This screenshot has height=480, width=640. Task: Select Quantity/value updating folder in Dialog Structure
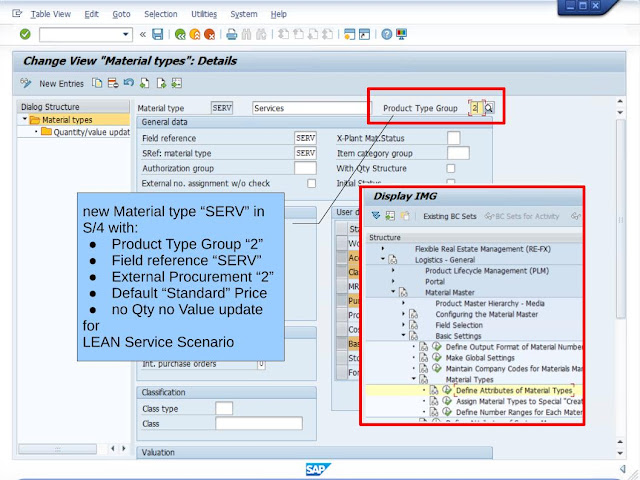(x=91, y=132)
